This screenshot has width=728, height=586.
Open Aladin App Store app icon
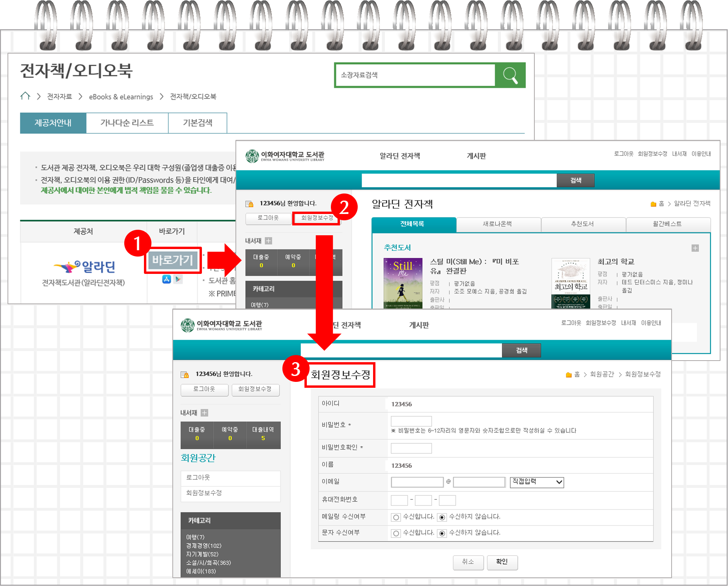point(166,279)
